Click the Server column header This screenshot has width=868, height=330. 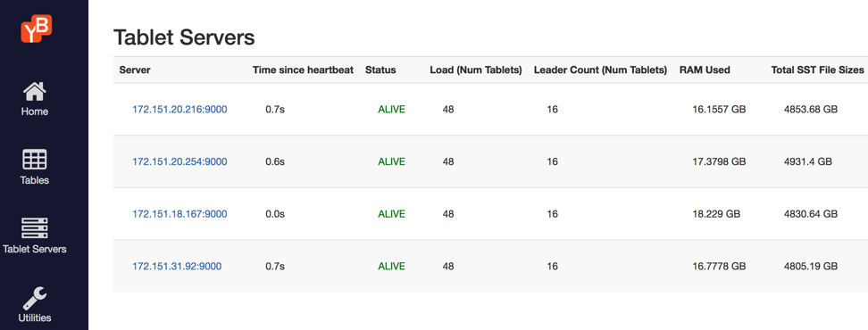pos(135,70)
